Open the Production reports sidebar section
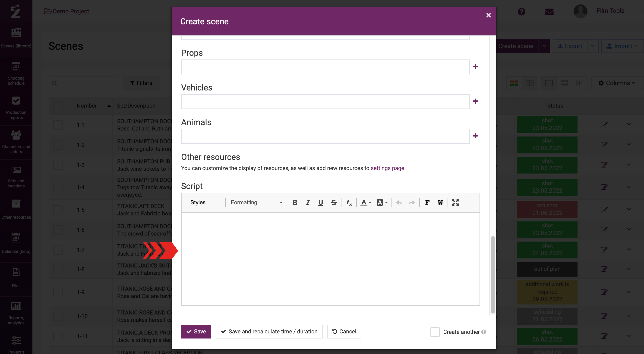Screen dimensions: 644x354 (16, 108)
